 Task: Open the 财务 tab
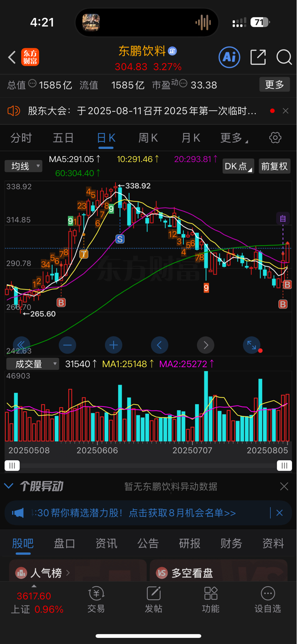[x=231, y=543]
